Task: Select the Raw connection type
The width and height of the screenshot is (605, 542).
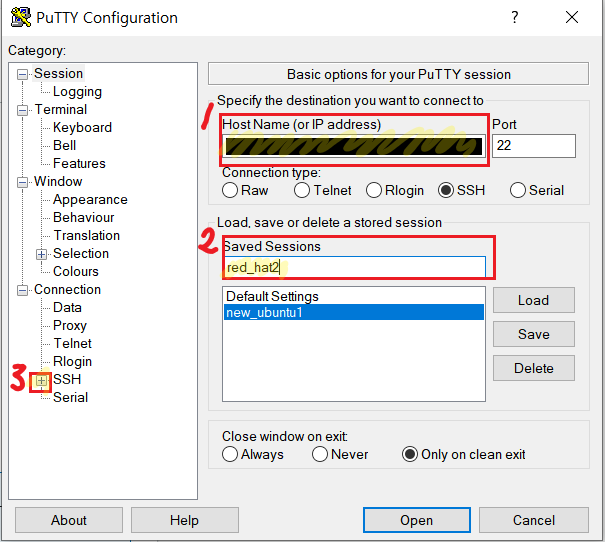Action: pyautogui.click(x=230, y=190)
